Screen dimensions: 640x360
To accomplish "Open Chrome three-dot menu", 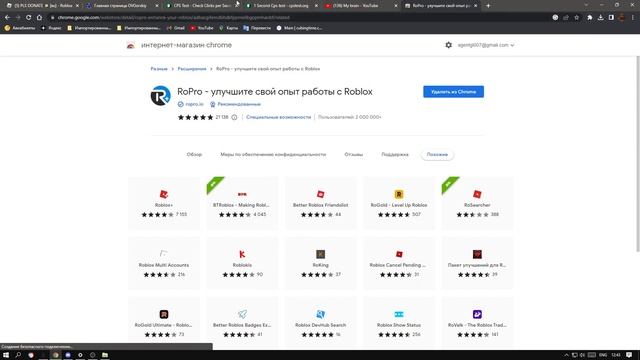I will pyautogui.click(x=633, y=18).
